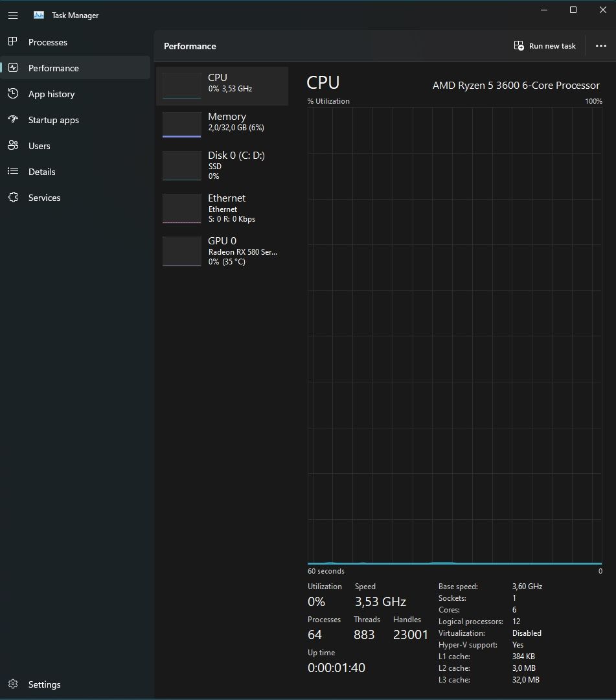Screen dimensions: 616x700
Task: Click the AMD Ryzen 5 3600 processor name
Action: pos(516,86)
